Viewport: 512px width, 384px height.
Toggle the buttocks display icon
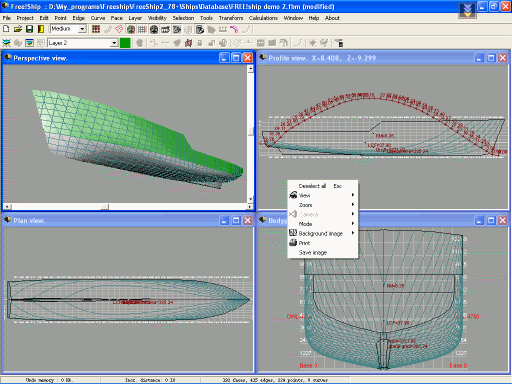pyautogui.click(x=165, y=29)
